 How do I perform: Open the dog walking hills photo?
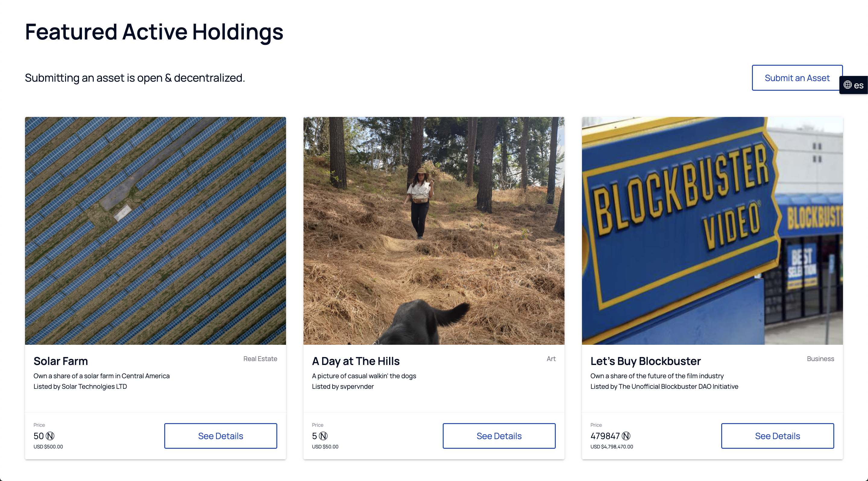click(x=434, y=231)
